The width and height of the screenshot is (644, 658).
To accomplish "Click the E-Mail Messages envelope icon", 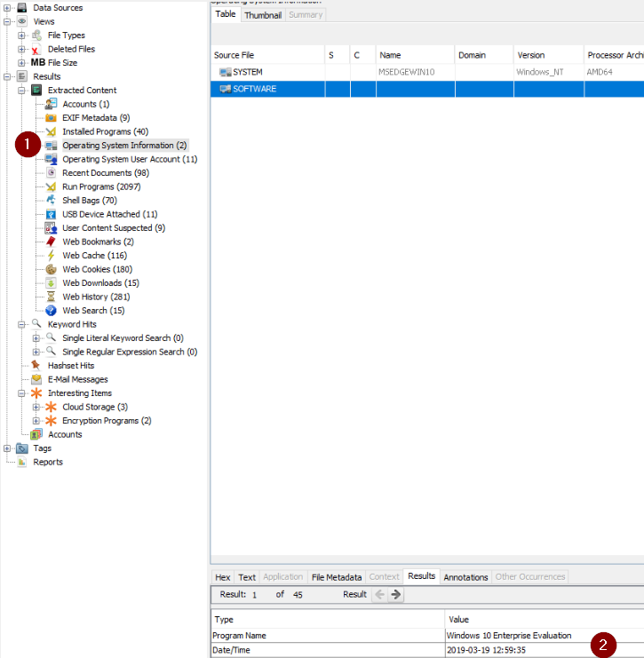I will (36, 379).
